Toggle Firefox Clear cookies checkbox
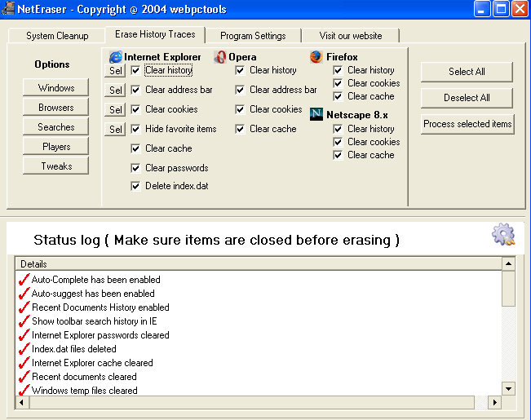 coord(338,83)
